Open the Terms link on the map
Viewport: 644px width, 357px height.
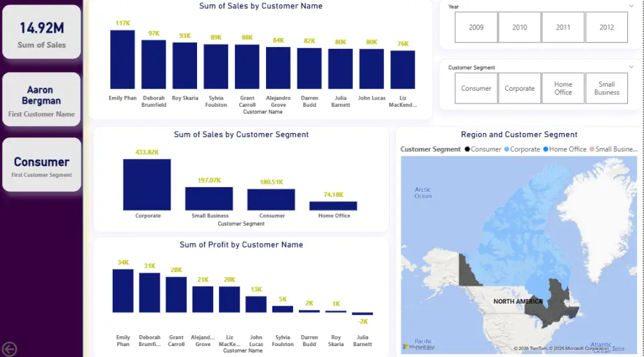[x=618, y=349]
